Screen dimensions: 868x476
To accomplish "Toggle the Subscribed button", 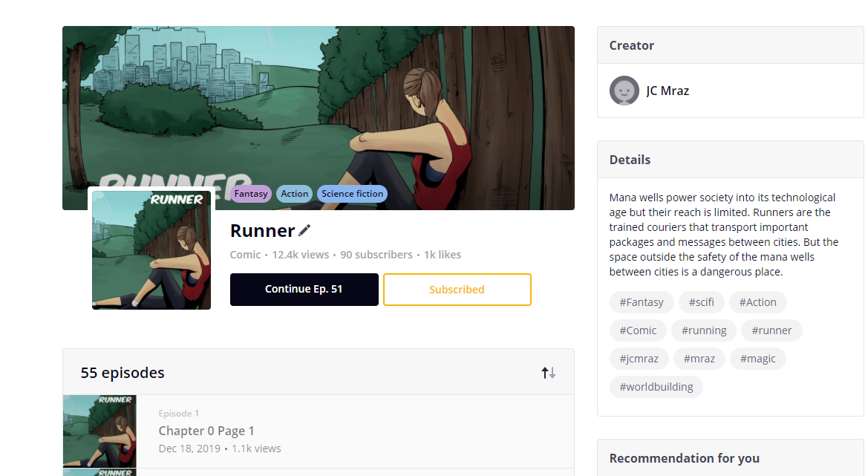I will click(457, 290).
